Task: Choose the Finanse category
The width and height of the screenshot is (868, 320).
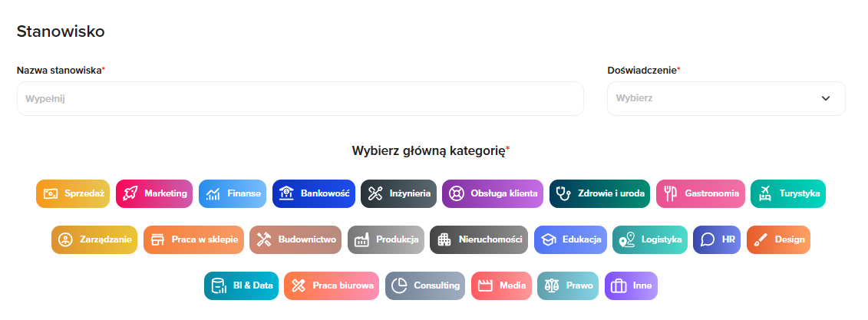Action: click(233, 193)
